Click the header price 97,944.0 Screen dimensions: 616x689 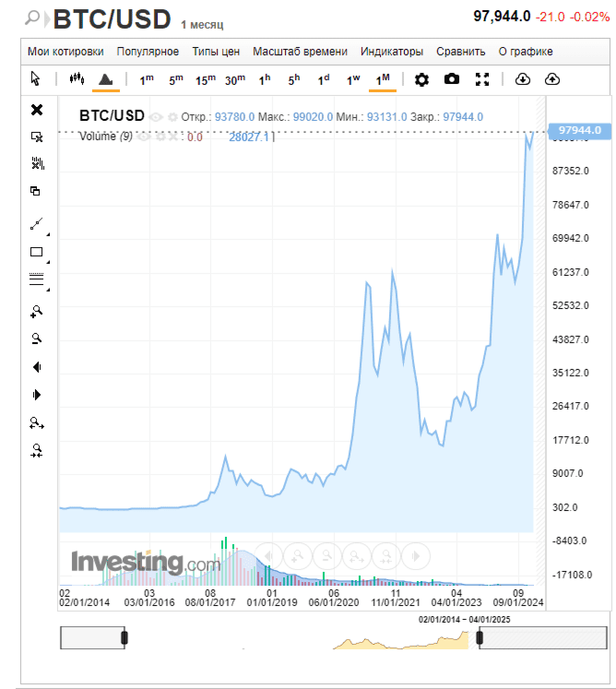click(502, 17)
